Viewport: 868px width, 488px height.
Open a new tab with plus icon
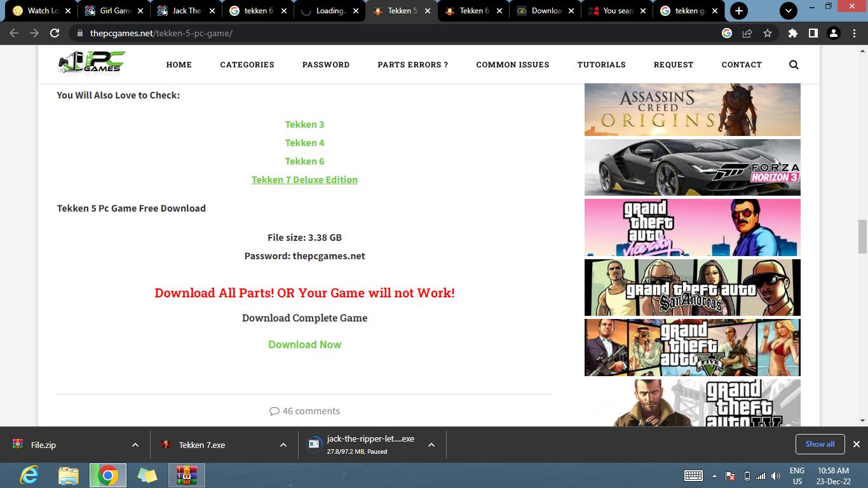tap(738, 11)
